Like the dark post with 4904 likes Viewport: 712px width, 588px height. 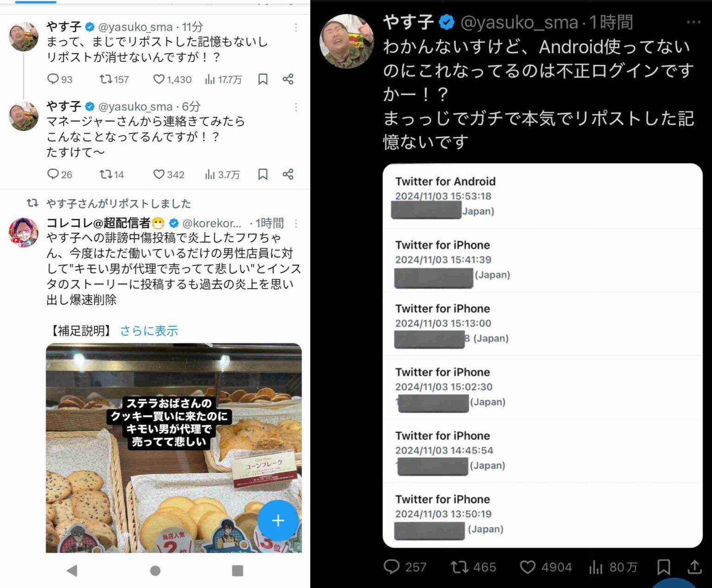tap(546, 567)
